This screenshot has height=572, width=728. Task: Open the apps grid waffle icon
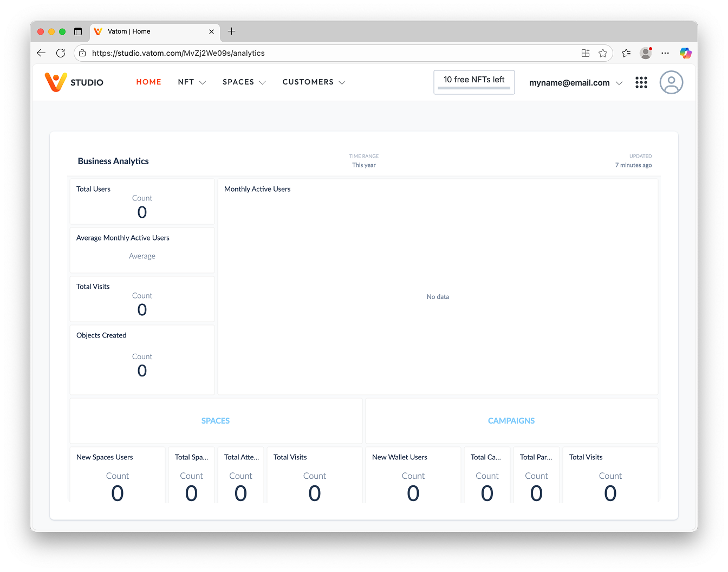coord(641,82)
